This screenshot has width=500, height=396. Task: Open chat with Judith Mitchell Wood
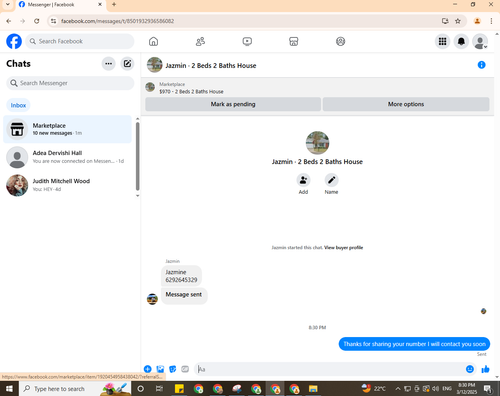tap(67, 185)
